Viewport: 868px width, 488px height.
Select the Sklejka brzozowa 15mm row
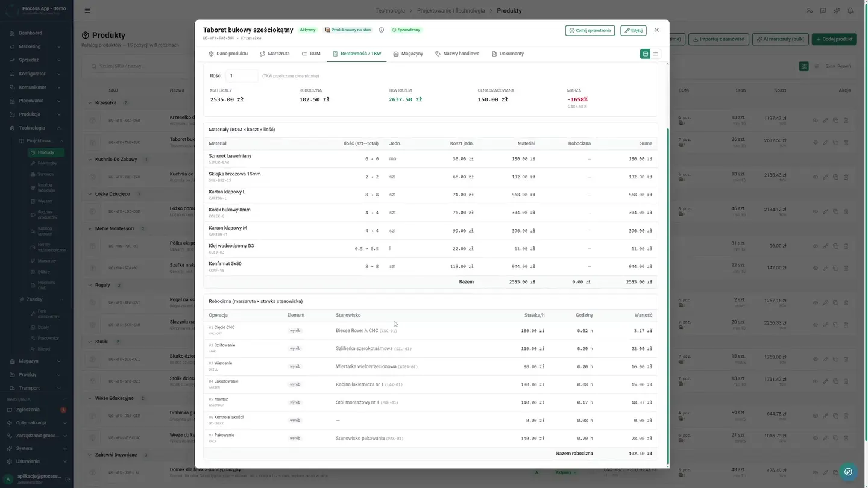coord(430,177)
